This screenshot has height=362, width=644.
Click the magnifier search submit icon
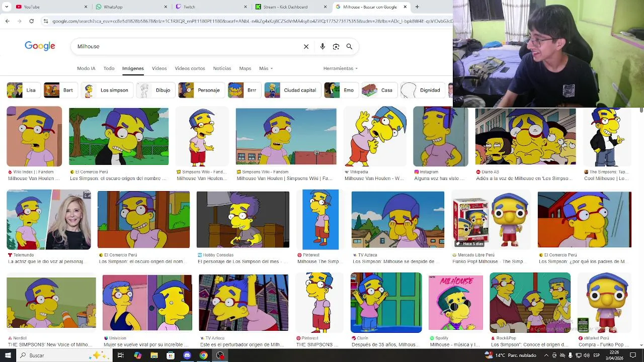point(349,46)
